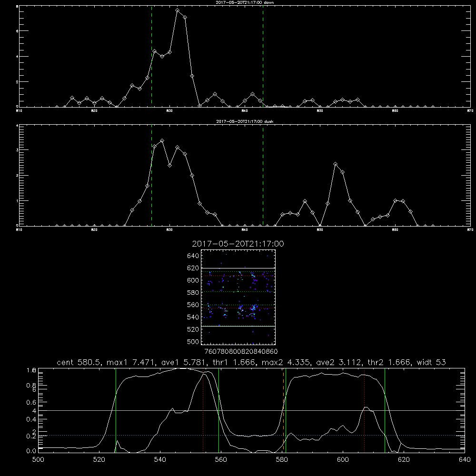Click red dotted line near 607 in bottom plot
Image resolution: width=476 pixels, height=476 pixels.
pos(364,410)
